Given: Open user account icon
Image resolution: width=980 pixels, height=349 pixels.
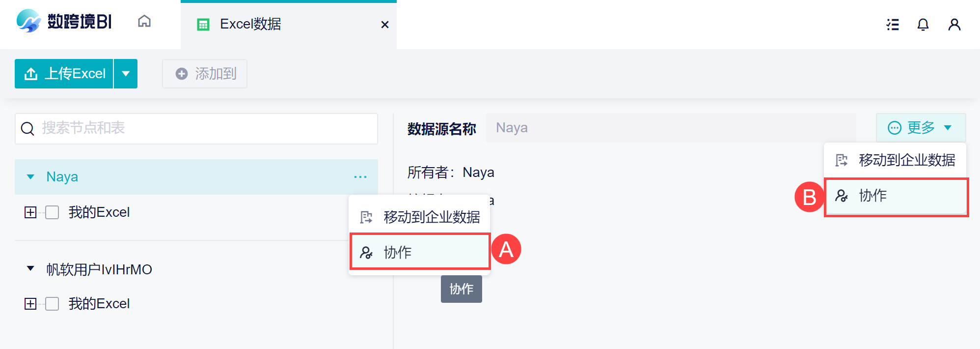Looking at the screenshot, I should [x=954, y=25].
